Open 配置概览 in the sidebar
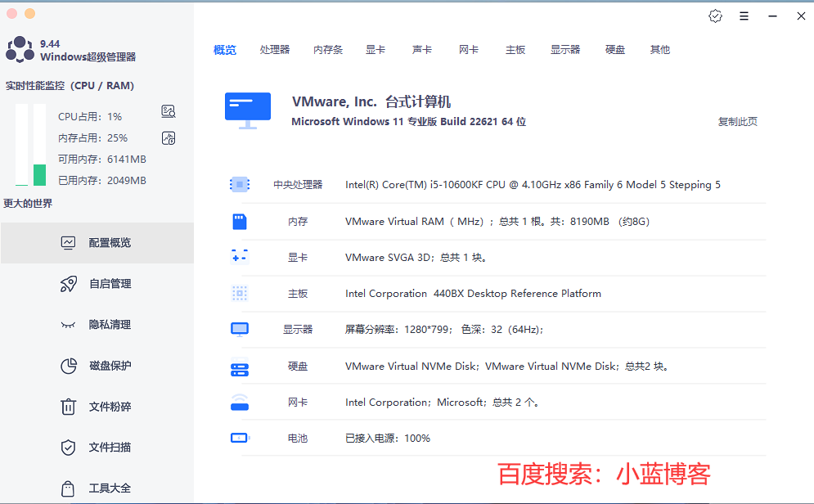The width and height of the screenshot is (814, 504). click(x=97, y=243)
